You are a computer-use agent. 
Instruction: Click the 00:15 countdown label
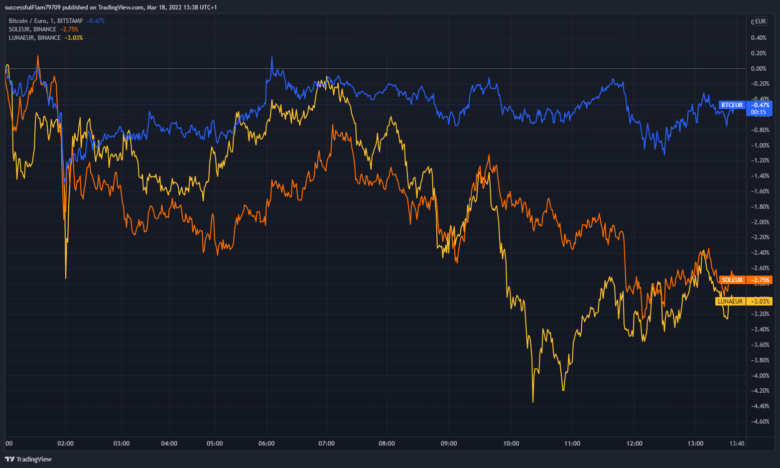point(758,112)
